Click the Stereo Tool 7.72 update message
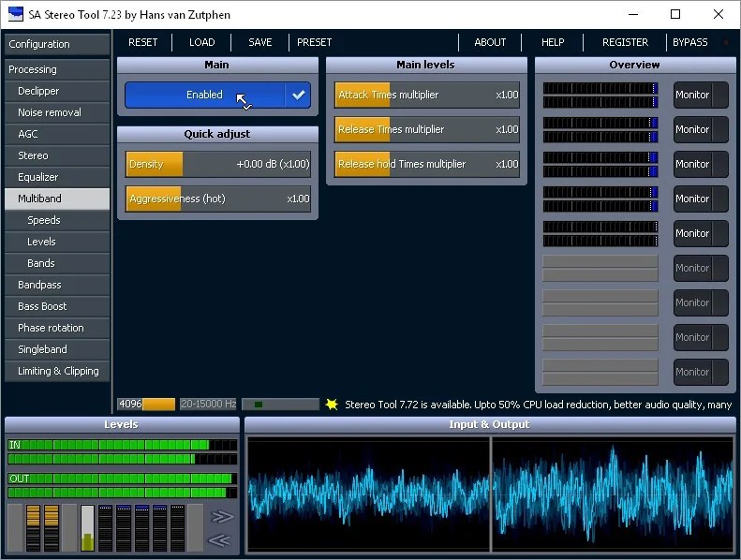The height and width of the screenshot is (560, 741). click(x=538, y=405)
